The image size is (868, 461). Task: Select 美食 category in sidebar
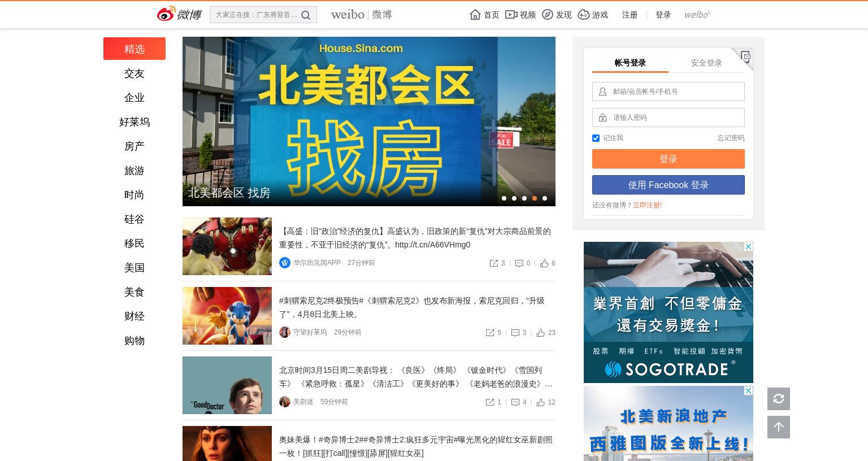pos(134,292)
